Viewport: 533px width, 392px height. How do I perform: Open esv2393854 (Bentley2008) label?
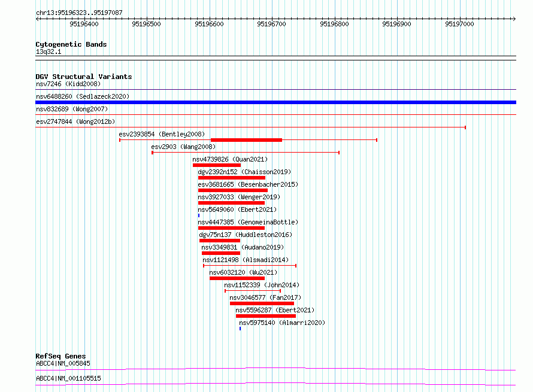pos(162,134)
